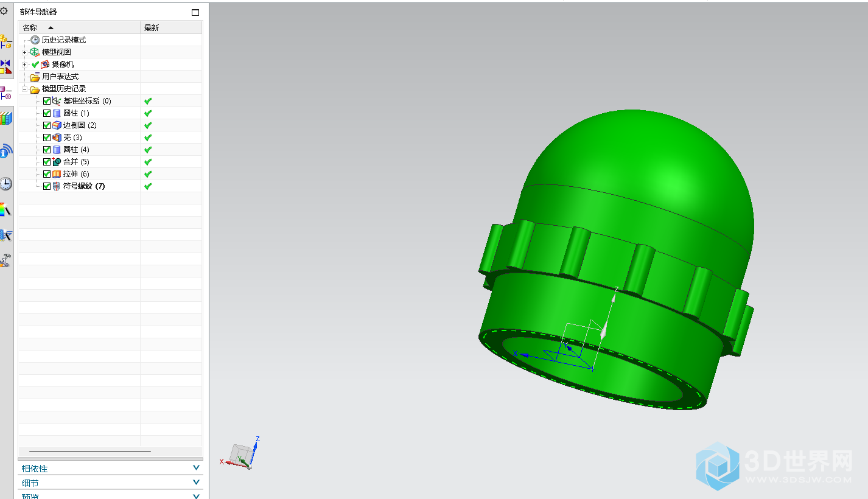Click the status check mark for 壳 (3)

pyautogui.click(x=148, y=138)
